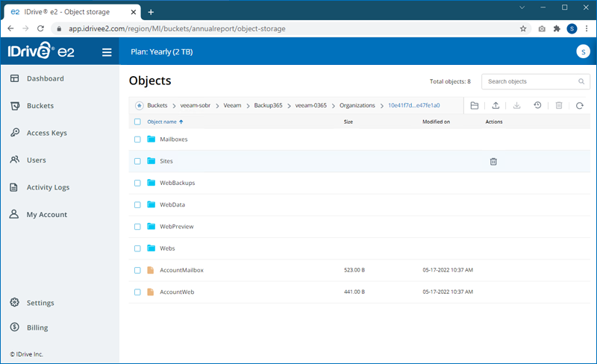Check the AccountWeb file checkbox
This screenshot has width=597, height=364.
point(137,292)
